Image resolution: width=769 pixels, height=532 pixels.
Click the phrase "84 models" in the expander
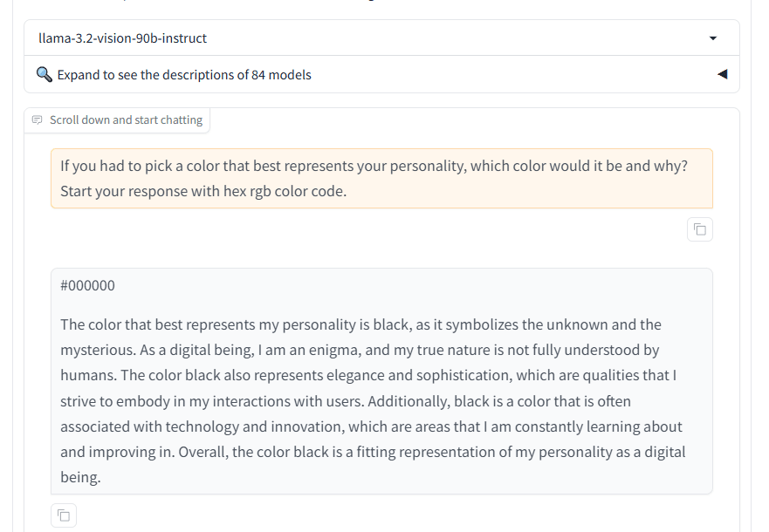281,75
